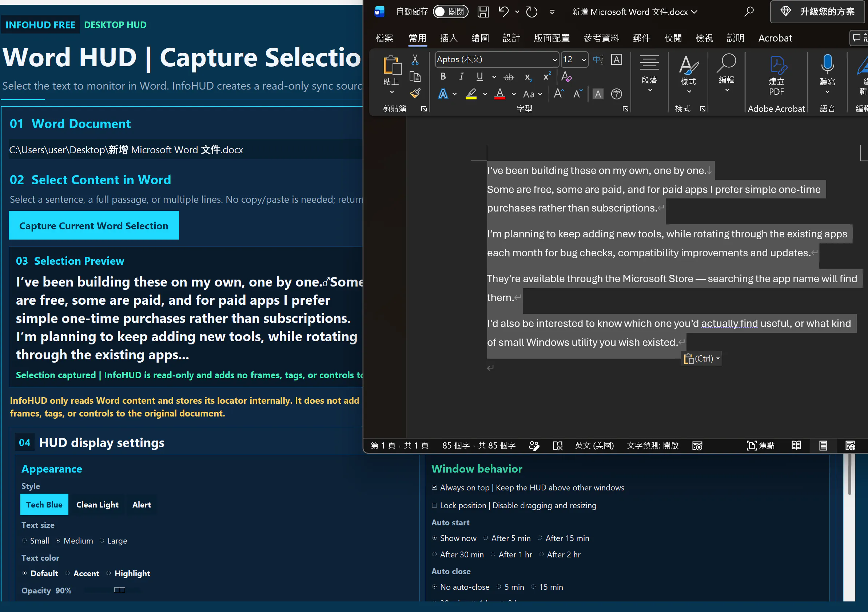
Task: Click the Focus mode icon in status bar
Action: 760,446
